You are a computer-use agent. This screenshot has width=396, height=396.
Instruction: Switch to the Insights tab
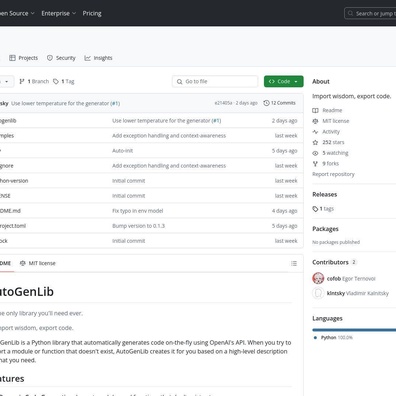click(98, 58)
